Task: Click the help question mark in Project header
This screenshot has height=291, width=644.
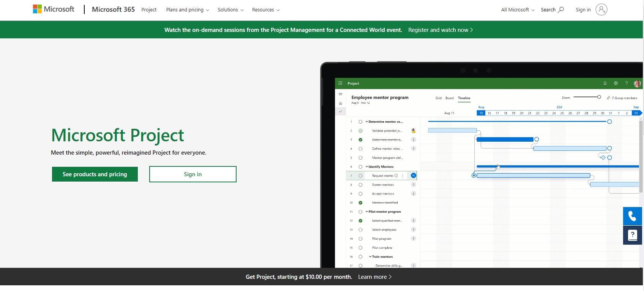Action: tap(627, 83)
